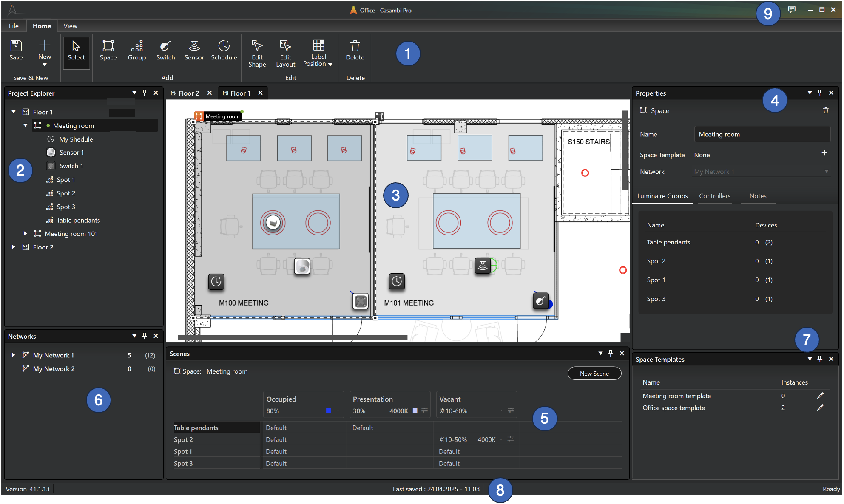The height and width of the screenshot is (504, 844).
Task: Click the Edit Layout tool
Action: coord(285,53)
